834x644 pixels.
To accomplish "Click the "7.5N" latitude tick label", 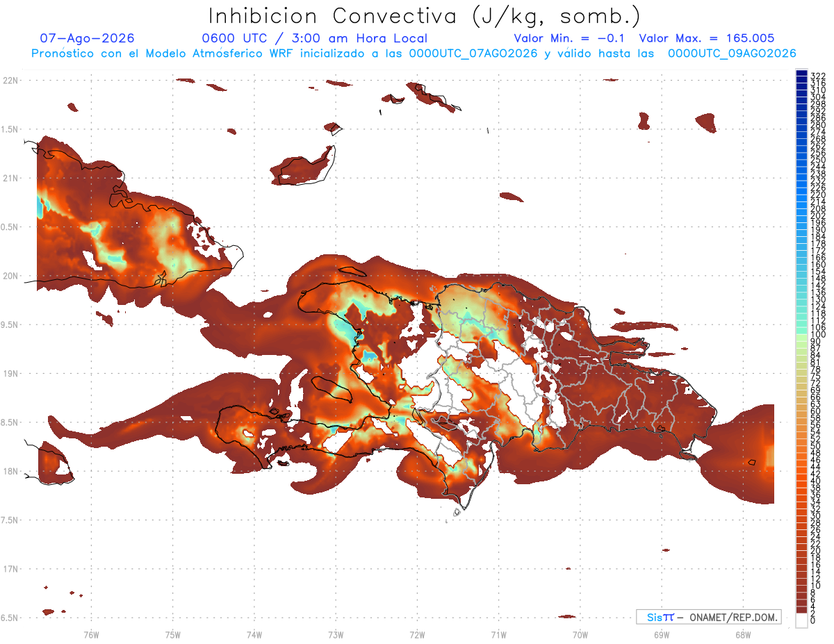I will [10, 520].
